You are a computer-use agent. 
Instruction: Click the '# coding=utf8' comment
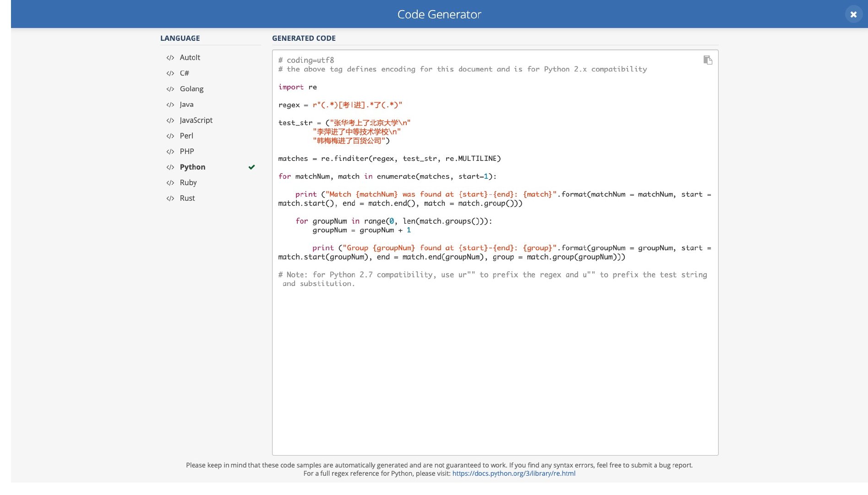pos(306,60)
